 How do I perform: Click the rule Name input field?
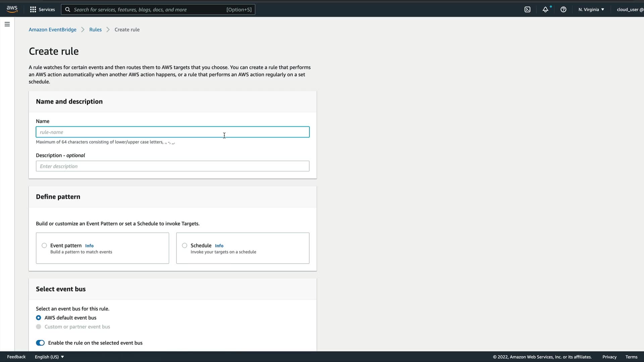click(x=172, y=132)
